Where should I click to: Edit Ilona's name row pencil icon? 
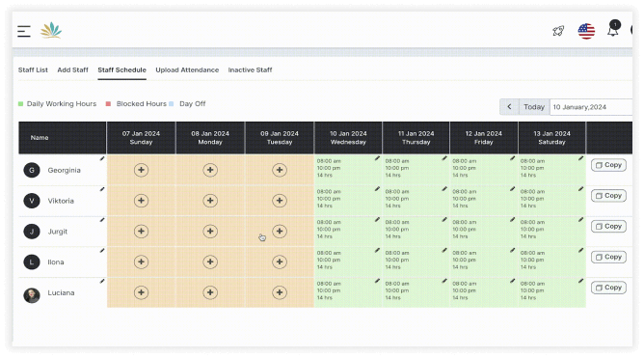tap(102, 250)
